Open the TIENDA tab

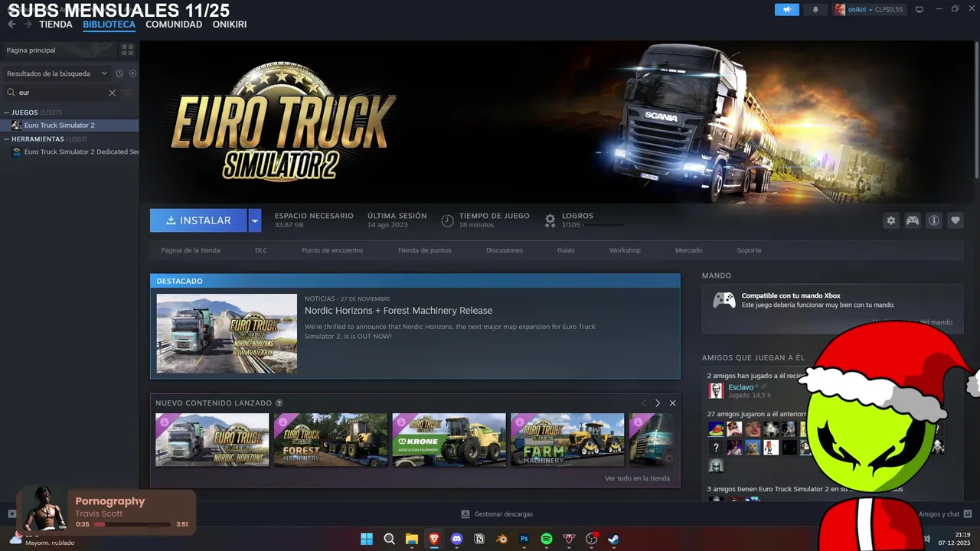click(x=56, y=24)
